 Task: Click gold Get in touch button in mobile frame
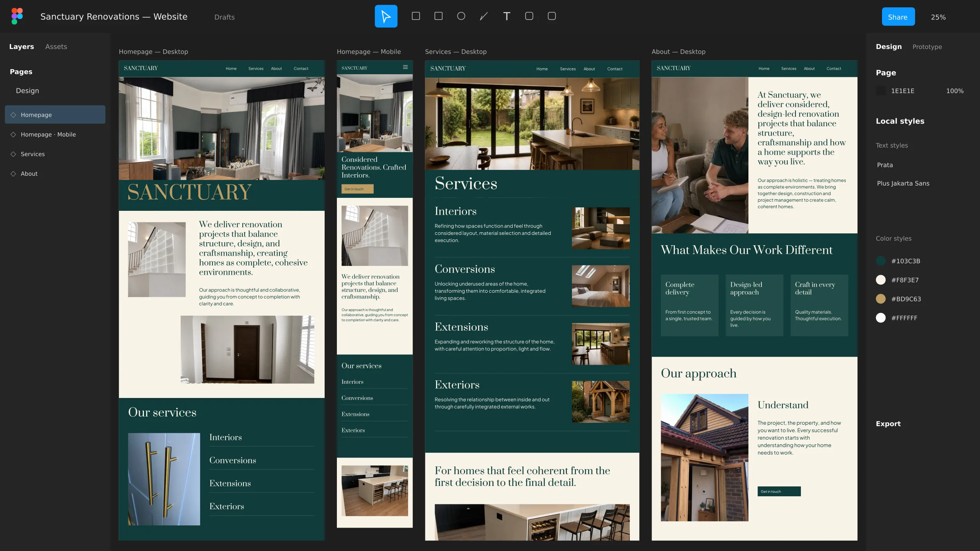click(357, 189)
